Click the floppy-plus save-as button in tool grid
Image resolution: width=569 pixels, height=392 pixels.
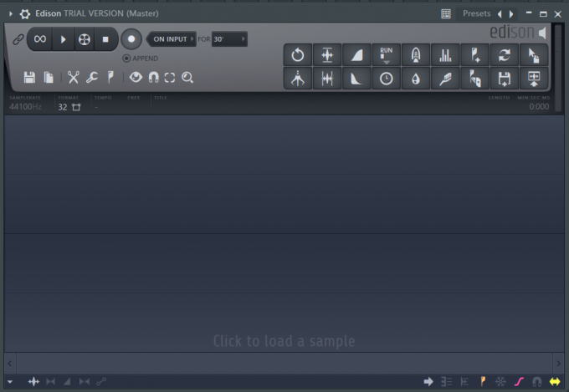pos(505,79)
